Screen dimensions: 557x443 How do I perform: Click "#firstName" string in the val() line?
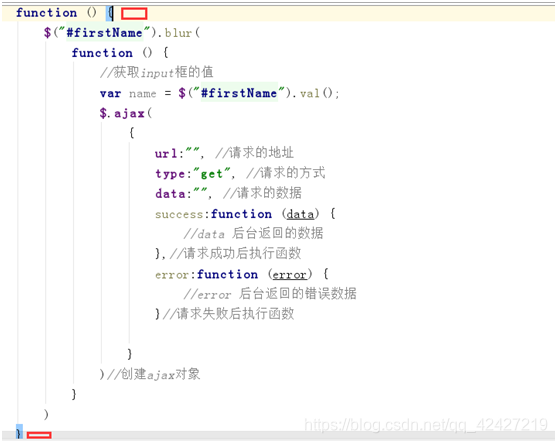tap(239, 93)
